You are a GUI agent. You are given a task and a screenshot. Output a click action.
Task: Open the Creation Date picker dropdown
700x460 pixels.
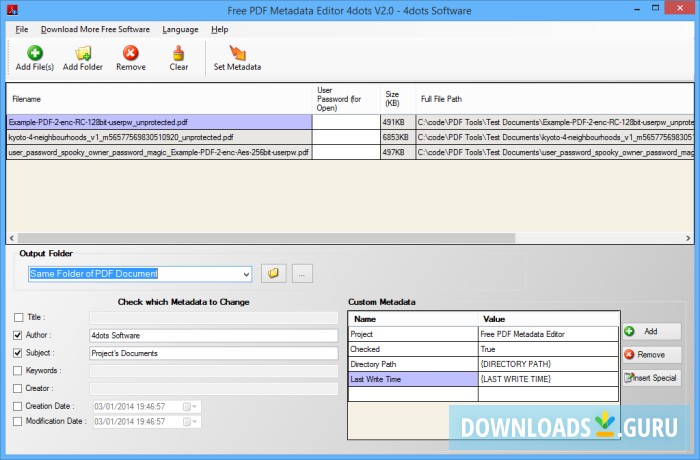pos(195,406)
